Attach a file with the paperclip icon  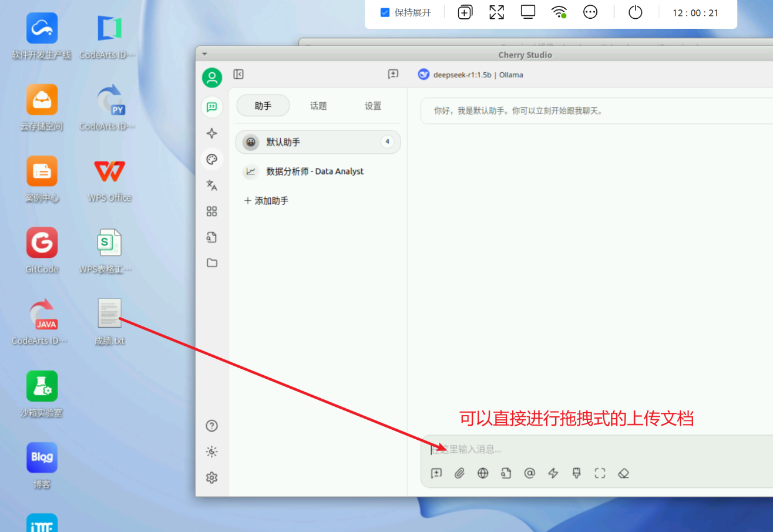tap(459, 473)
